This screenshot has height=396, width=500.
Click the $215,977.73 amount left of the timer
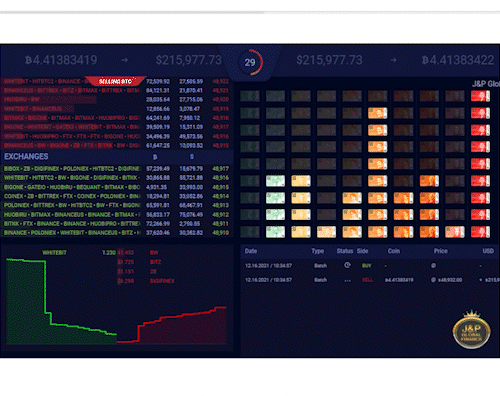189,60
